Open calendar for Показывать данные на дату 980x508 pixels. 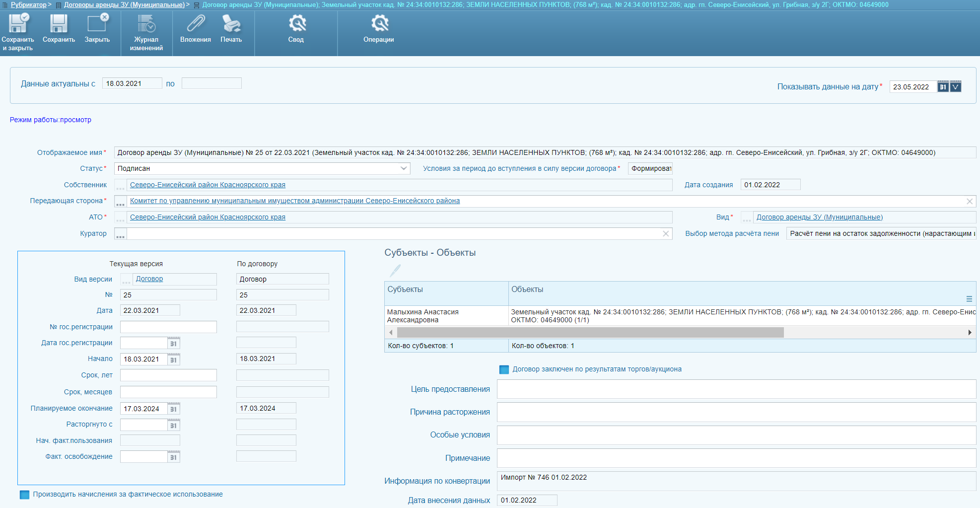pyautogui.click(x=943, y=86)
